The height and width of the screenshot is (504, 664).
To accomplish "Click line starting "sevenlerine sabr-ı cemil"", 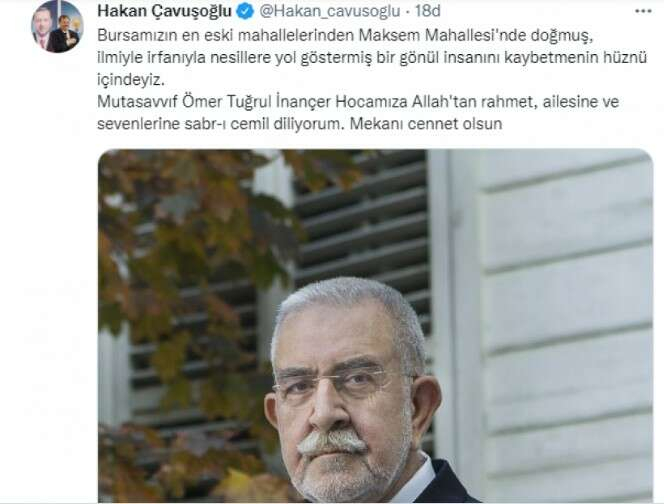I will tap(299, 124).
